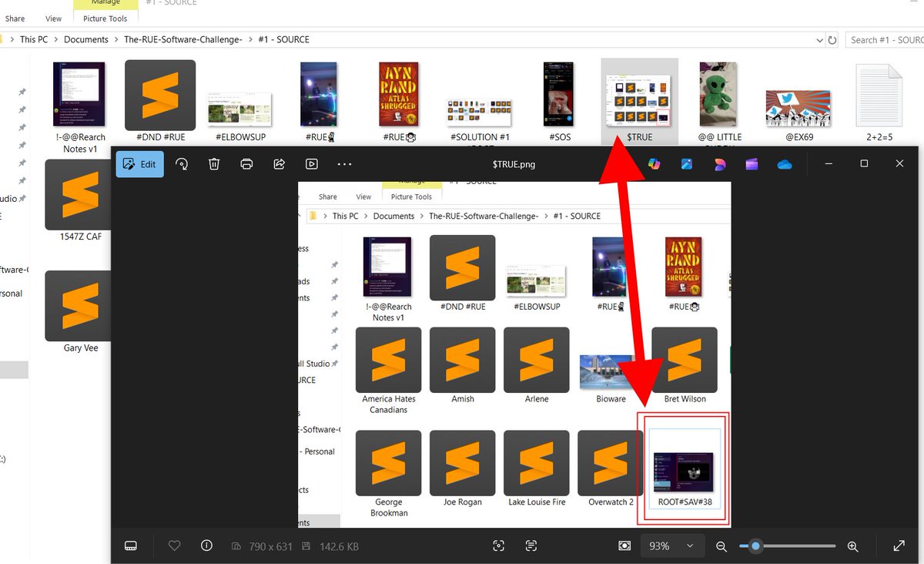The image size is (924, 564).
Task: Rotate the image in Photos
Action: pyautogui.click(x=182, y=164)
